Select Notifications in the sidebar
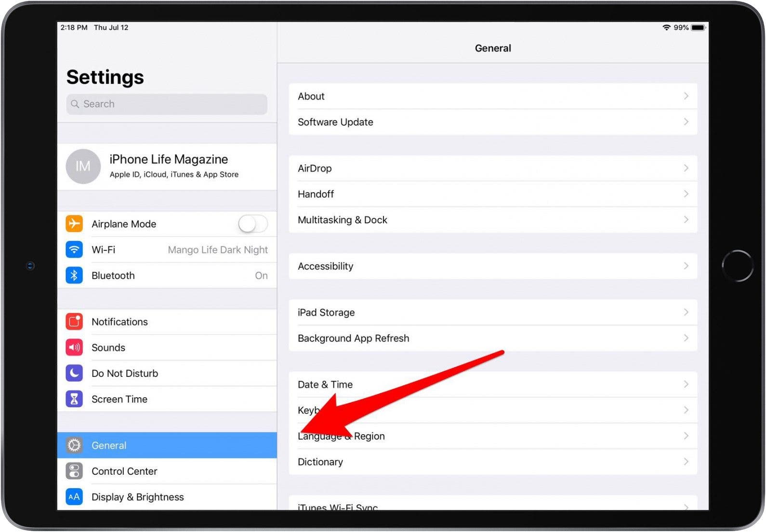 (167, 322)
